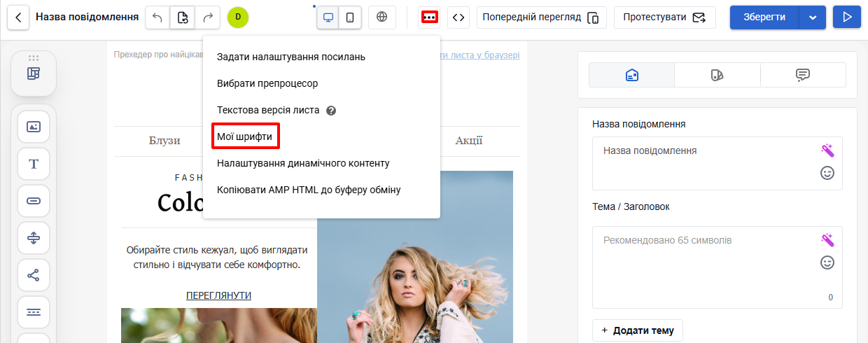The height and width of the screenshot is (343, 868).
Task: Click the Тема / Заголовок input field
Action: 717,267
